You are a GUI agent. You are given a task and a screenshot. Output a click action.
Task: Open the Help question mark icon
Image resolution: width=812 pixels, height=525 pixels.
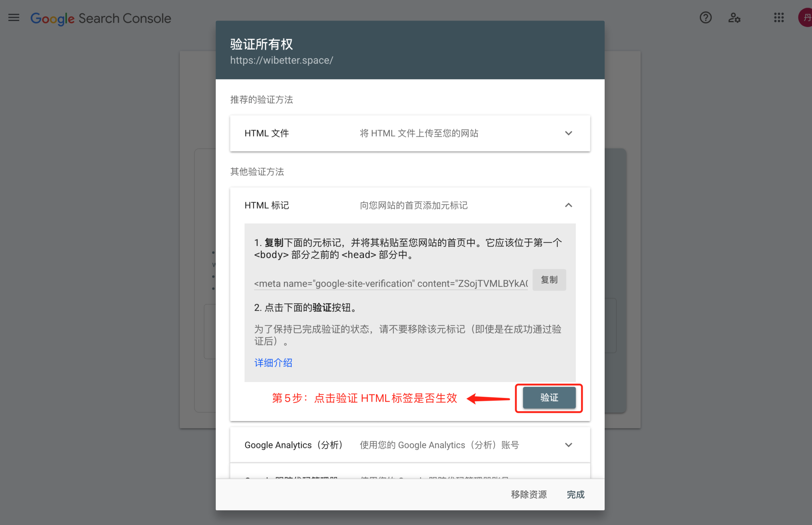(x=706, y=17)
